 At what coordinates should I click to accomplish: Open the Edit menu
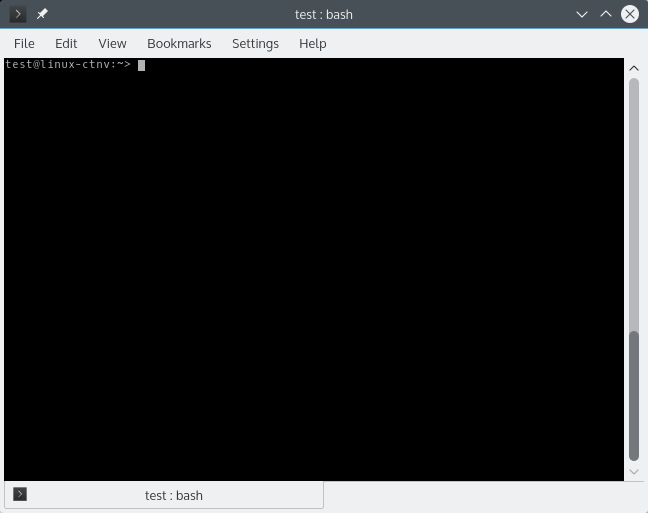tap(66, 43)
